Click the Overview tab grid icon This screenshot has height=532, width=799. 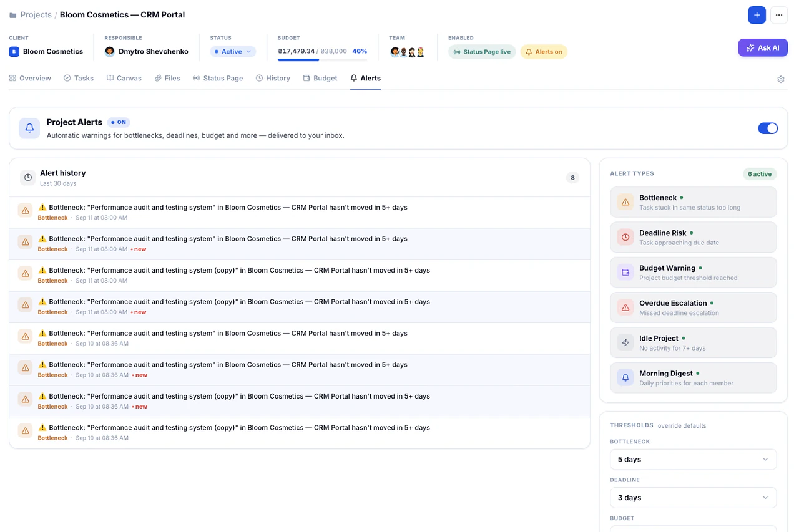pyautogui.click(x=12, y=78)
